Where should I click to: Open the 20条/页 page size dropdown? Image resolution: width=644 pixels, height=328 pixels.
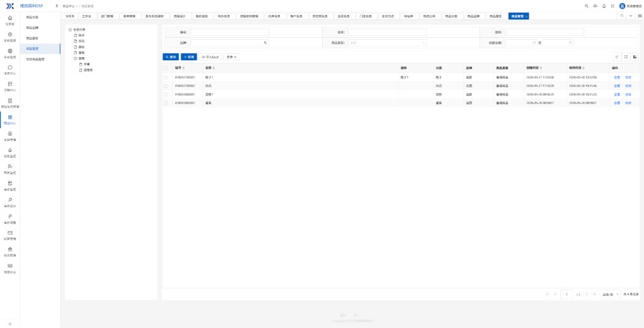coord(610,294)
